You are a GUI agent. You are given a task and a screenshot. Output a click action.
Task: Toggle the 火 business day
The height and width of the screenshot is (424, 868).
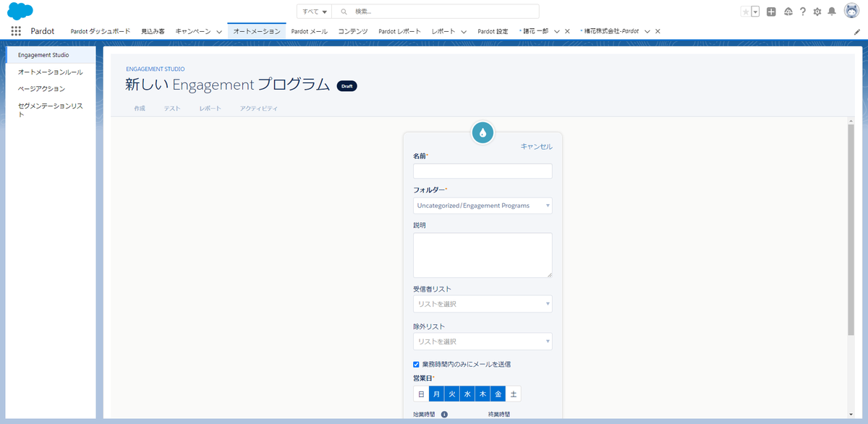click(452, 394)
